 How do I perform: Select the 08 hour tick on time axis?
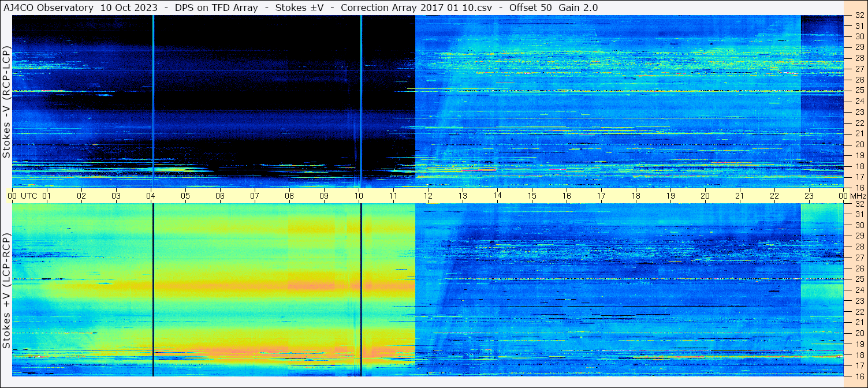point(289,196)
